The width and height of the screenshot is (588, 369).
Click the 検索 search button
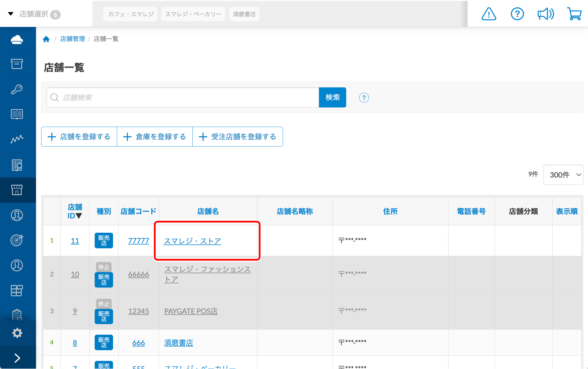click(x=332, y=98)
